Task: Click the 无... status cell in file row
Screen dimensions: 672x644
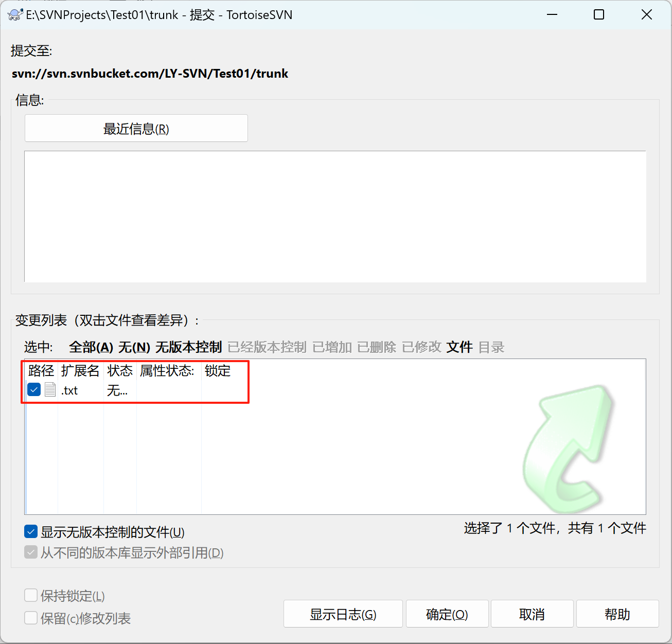Action: point(117,390)
